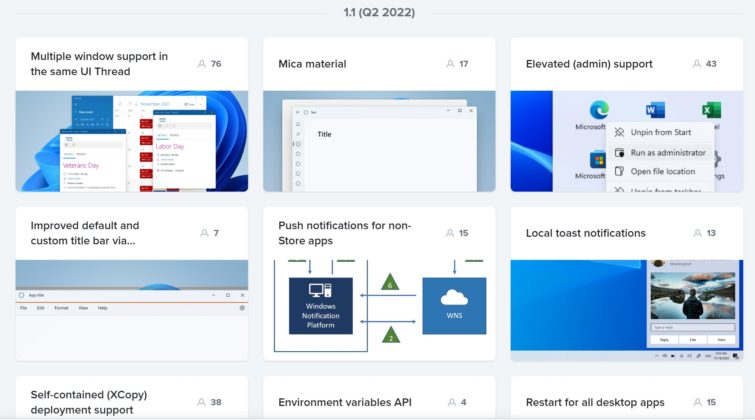This screenshot has width=755, height=420.
Task: Click the Windows Notification Platform computer icon
Action: pos(320,292)
